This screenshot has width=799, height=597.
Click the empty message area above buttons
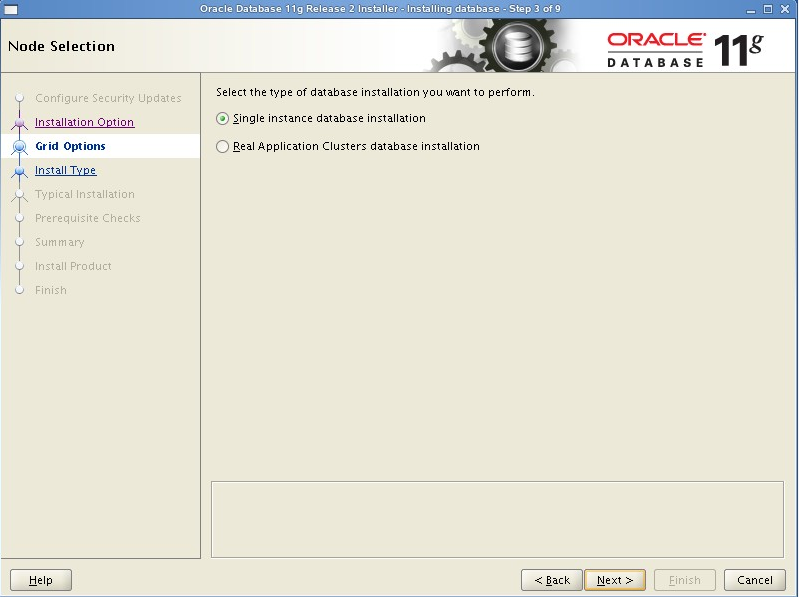(x=497, y=519)
